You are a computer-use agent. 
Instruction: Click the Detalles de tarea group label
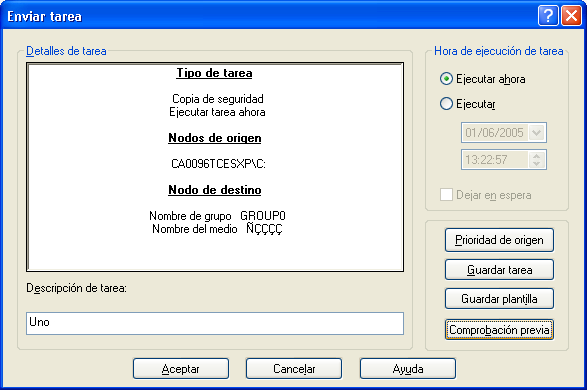pyautogui.click(x=66, y=51)
